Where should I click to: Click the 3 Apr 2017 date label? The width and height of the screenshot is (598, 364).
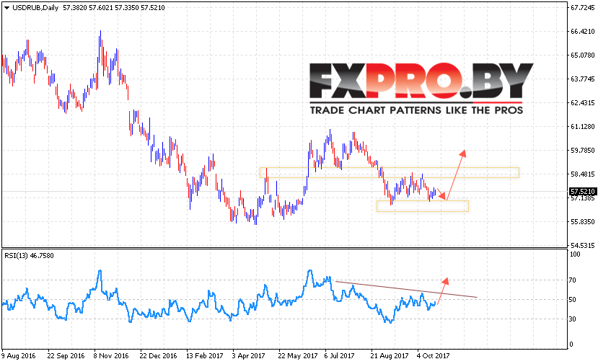tap(248, 355)
